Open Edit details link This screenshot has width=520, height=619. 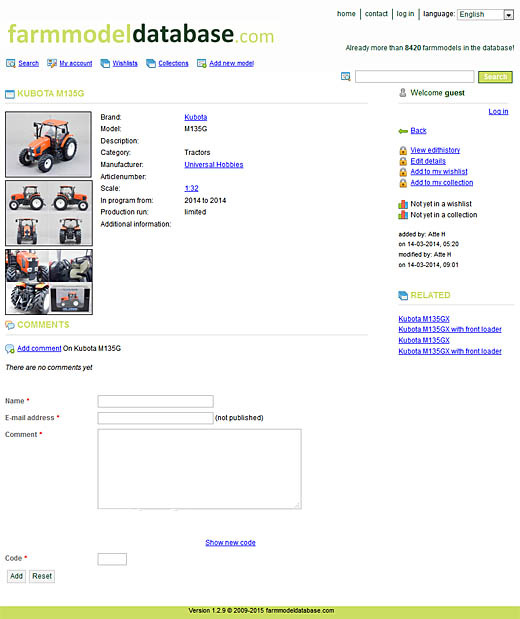click(428, 161)
